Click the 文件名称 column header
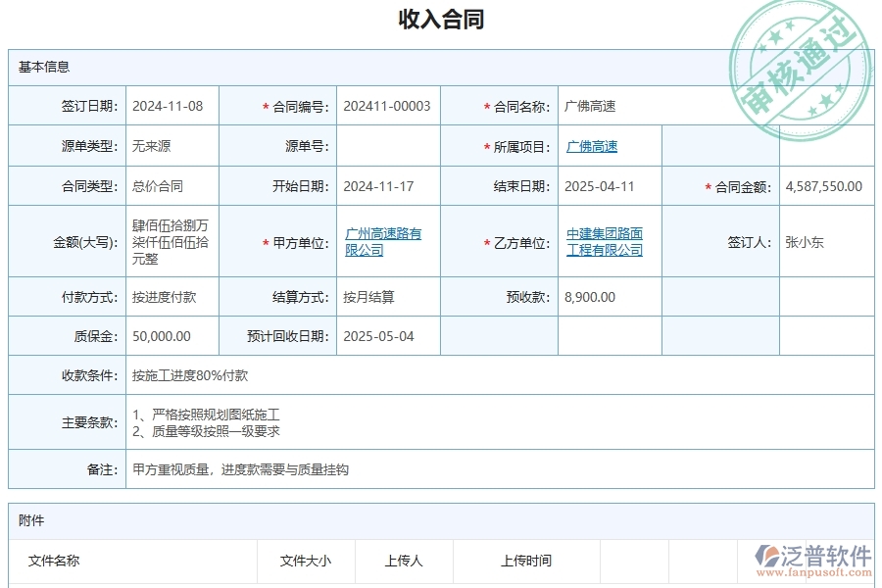The image size is (882, 588). coord(56,562)
